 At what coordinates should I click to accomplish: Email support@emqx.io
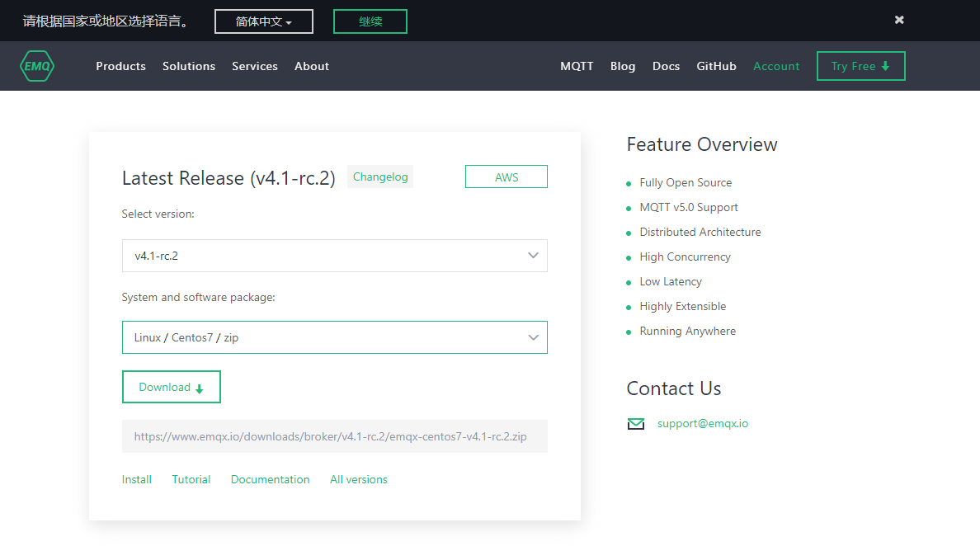pos(703,424)
